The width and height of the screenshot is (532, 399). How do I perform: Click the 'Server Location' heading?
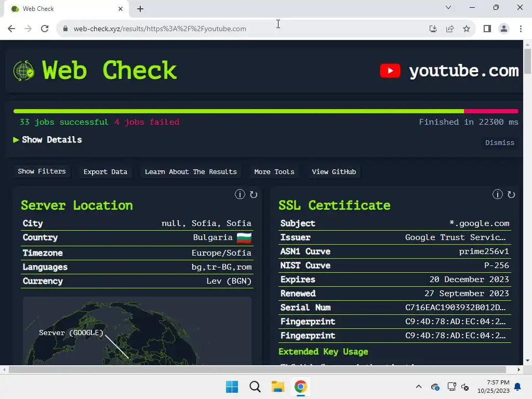(x=77, y=205)
